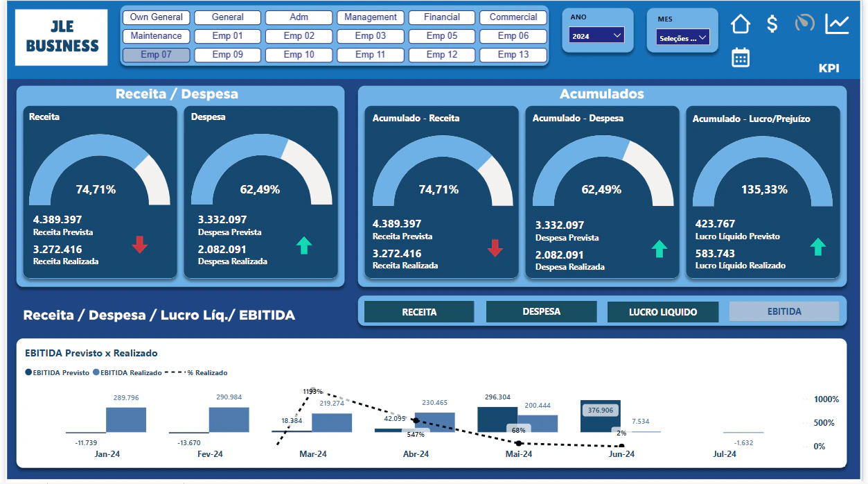The height and width of the screenshot is (484, 868).
Task: Select the EBITIDA chart tab
Action: [784, 312]
